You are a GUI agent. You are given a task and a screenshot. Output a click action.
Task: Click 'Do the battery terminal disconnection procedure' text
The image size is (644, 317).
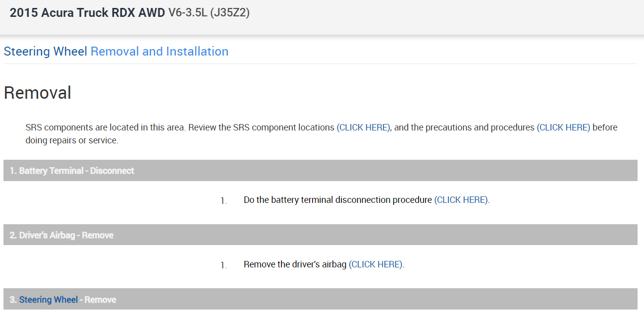pyautogui.click(x=337, y=200)
